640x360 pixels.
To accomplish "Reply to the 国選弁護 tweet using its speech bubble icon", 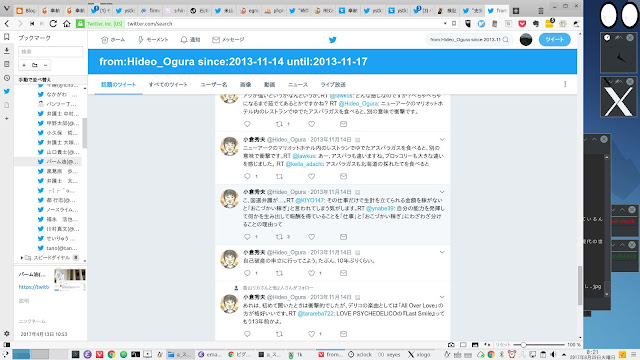I will pos(247,237).
